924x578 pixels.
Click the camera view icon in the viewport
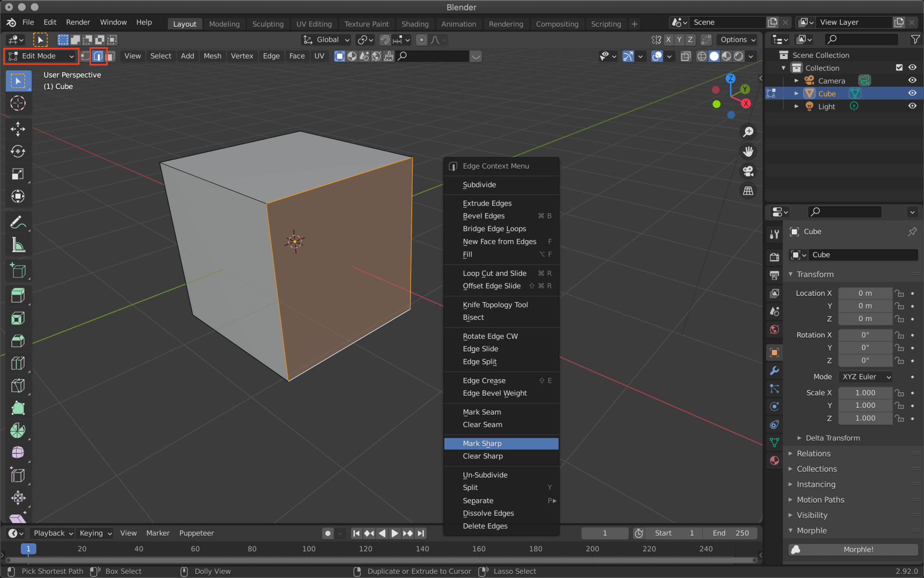[x=748, y=171]
